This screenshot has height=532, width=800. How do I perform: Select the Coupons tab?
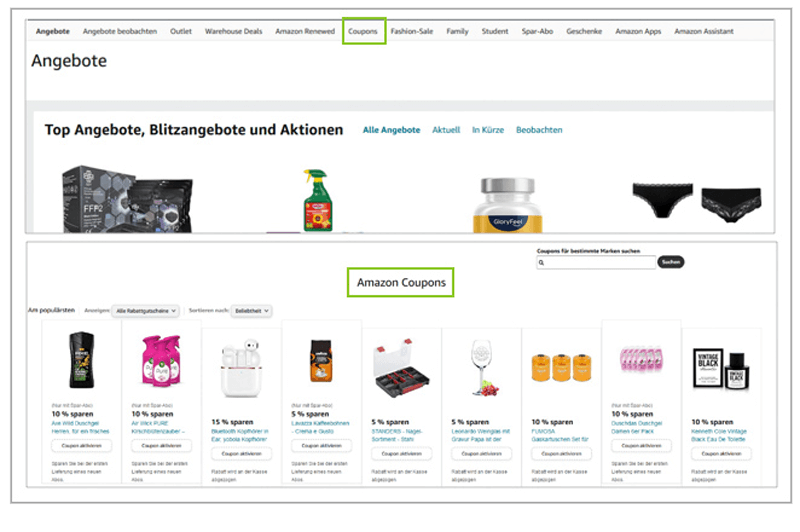[363, 31]
